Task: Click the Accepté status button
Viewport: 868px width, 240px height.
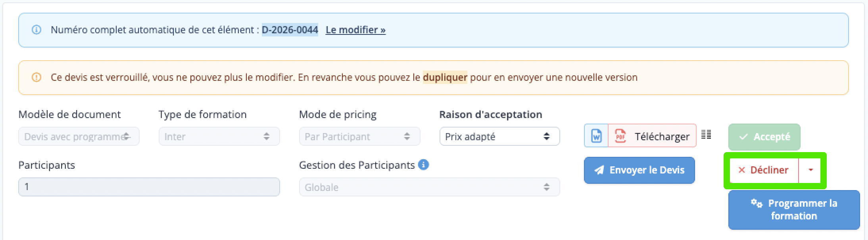Action: tap(764, 137)
